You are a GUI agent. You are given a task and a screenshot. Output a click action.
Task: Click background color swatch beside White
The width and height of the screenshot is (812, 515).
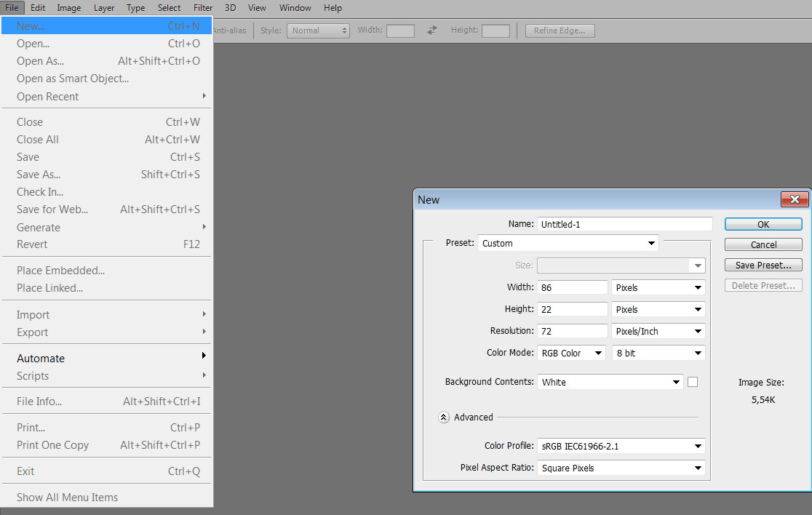693,382
